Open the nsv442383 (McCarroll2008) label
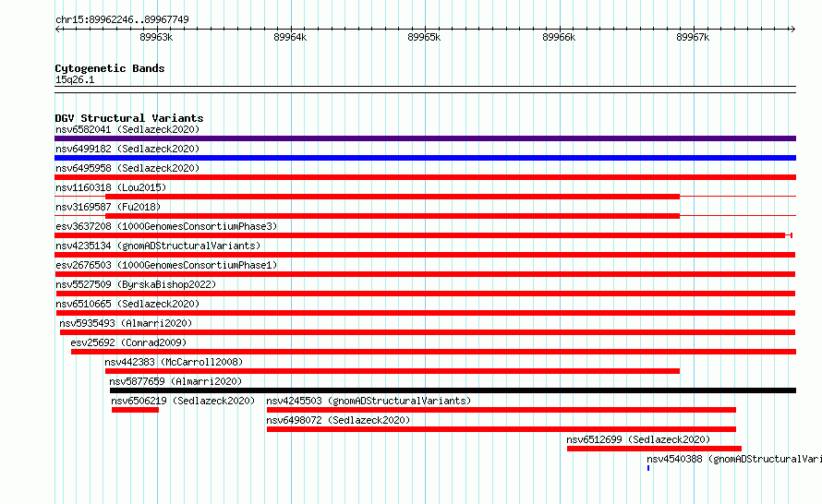The width and height of the screenshot is (822, 504). click(x=174, y=362)
